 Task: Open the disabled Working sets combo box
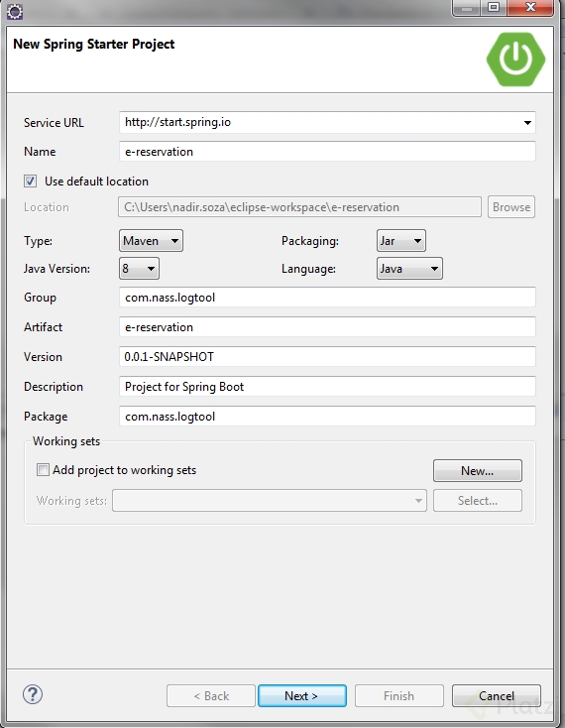(269, 501)
